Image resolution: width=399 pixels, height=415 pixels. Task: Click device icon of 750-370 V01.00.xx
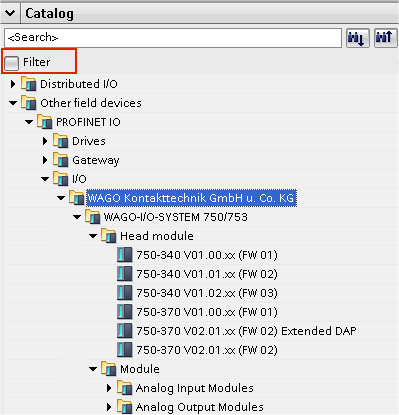[125, 312]
